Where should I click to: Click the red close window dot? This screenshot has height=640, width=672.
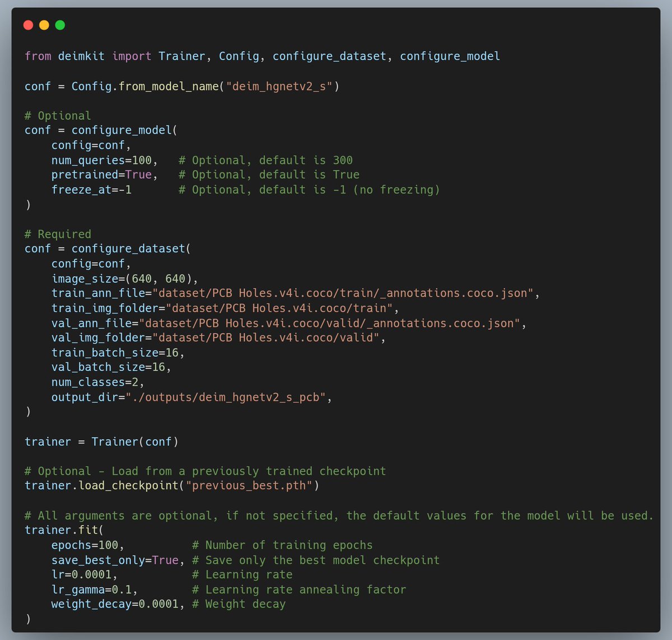[29, 25]
